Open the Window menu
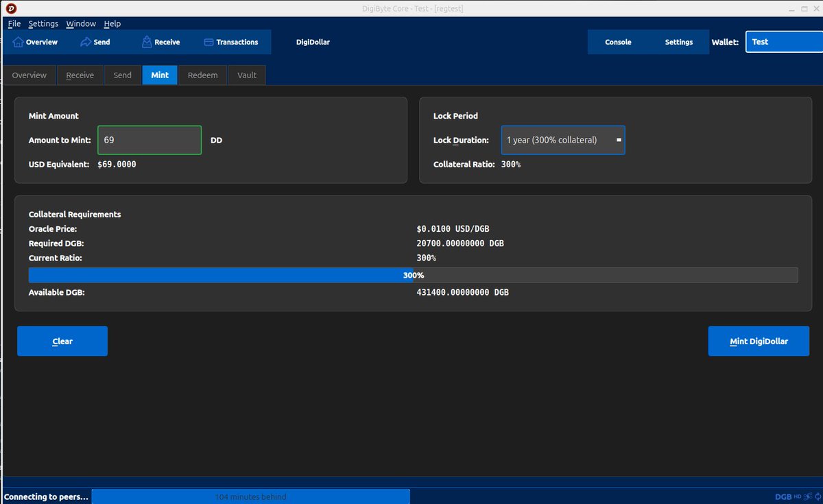Image resolution: width=823 pixels, height=504 pixels. (81, 23)
